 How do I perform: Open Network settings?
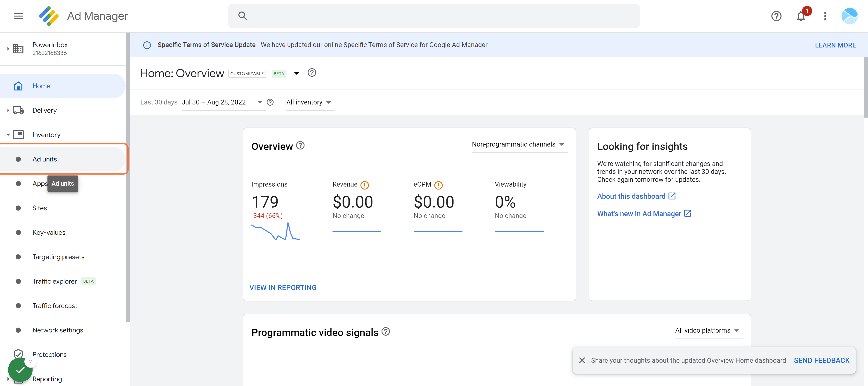(63, 330)
